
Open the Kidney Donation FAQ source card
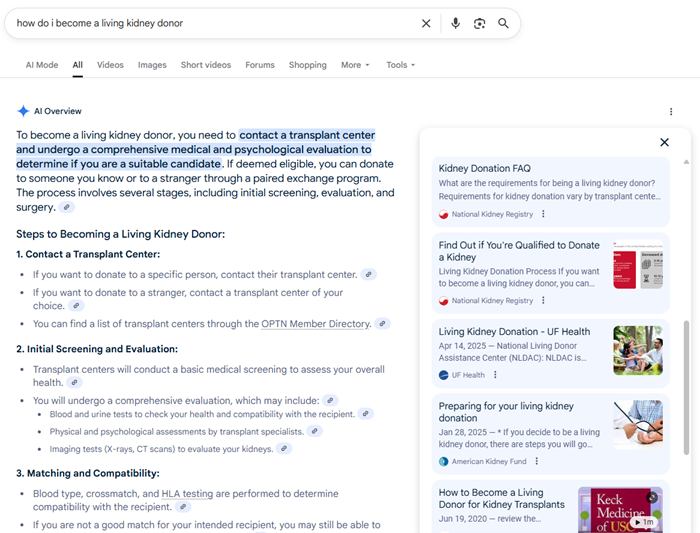click(550, 192)
